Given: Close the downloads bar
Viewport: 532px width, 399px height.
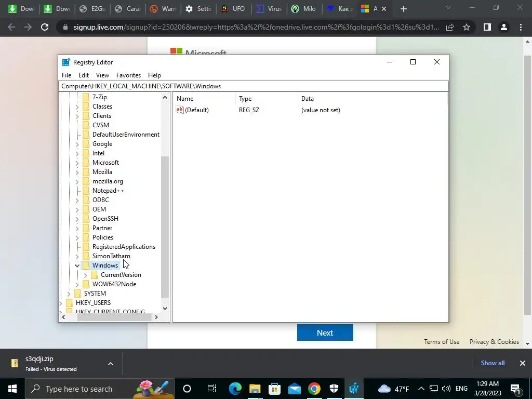Looking at the screenshot, I should pyautogui.click(x=523, y=363).
